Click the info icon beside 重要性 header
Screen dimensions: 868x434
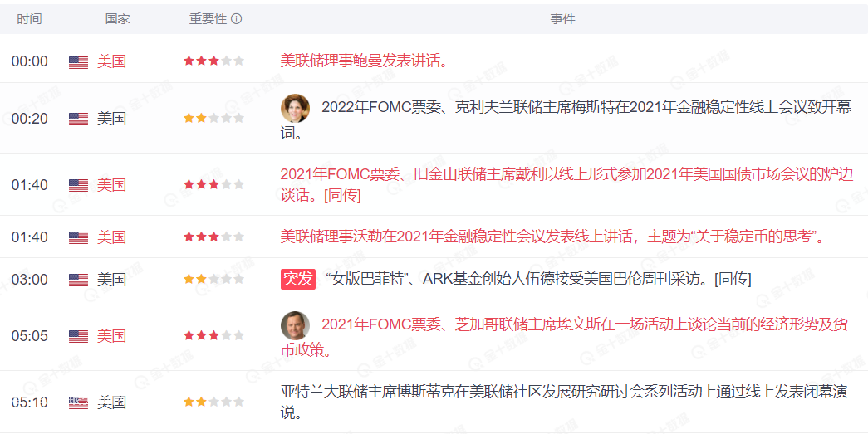[x=237, y=19]
